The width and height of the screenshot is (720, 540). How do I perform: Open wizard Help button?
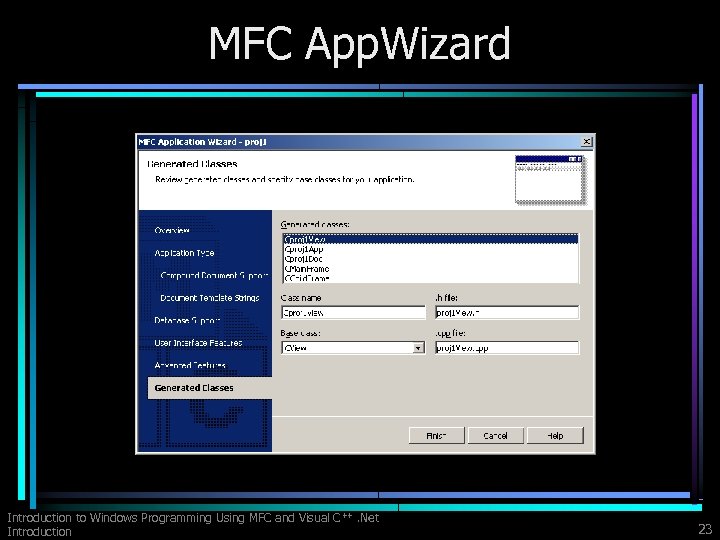coord(555,435)
